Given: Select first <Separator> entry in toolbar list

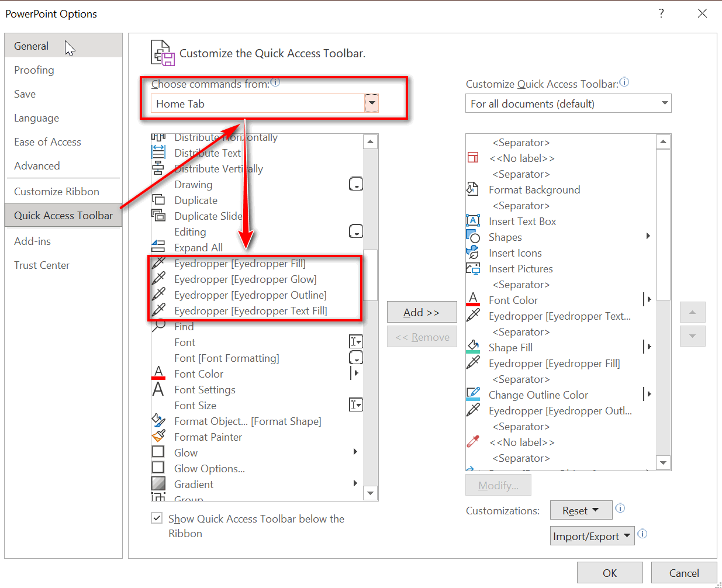Looking at the screenshot, I should tap(561, 142).
